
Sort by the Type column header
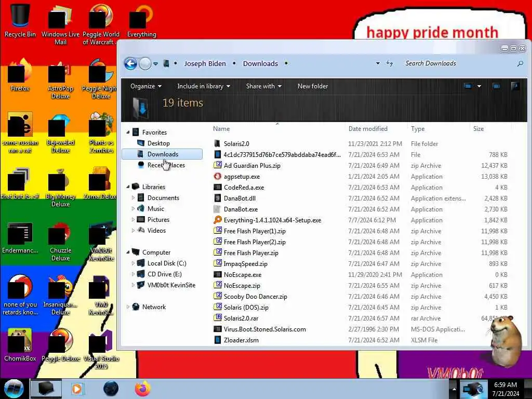418,129
